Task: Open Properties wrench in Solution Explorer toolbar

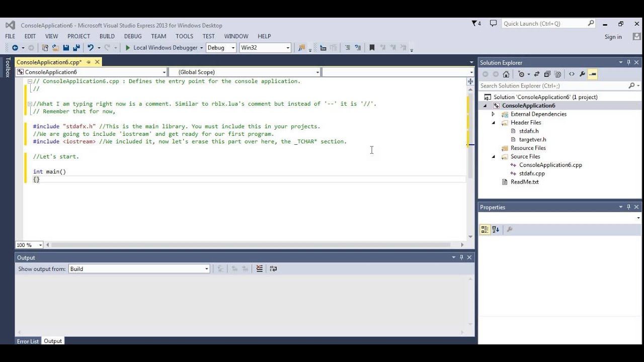Action: point(583,74)
